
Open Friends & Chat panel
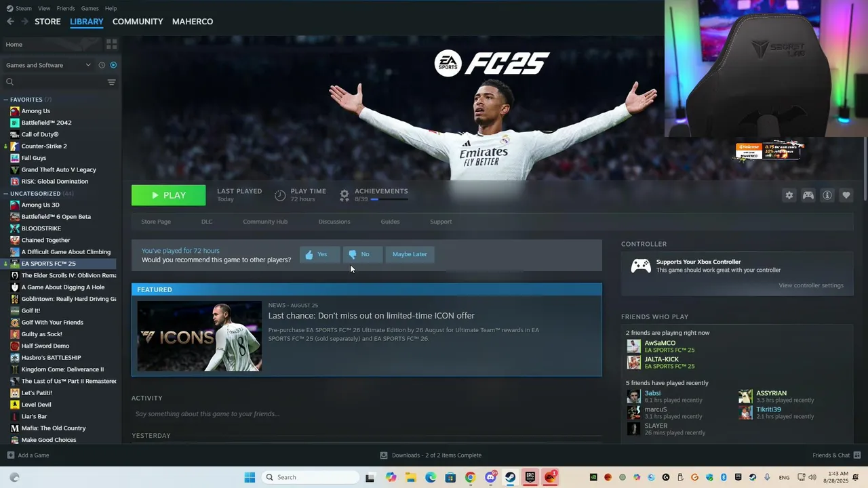pos(837,455)
